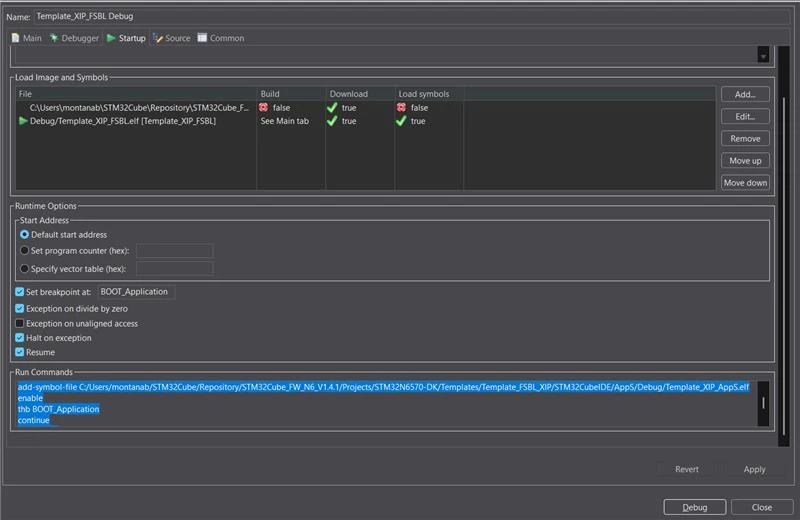Viewport: 800px width, 520px height.
Task: Uncheck the Resume checkbox
Action: click(x=19, y=352)
